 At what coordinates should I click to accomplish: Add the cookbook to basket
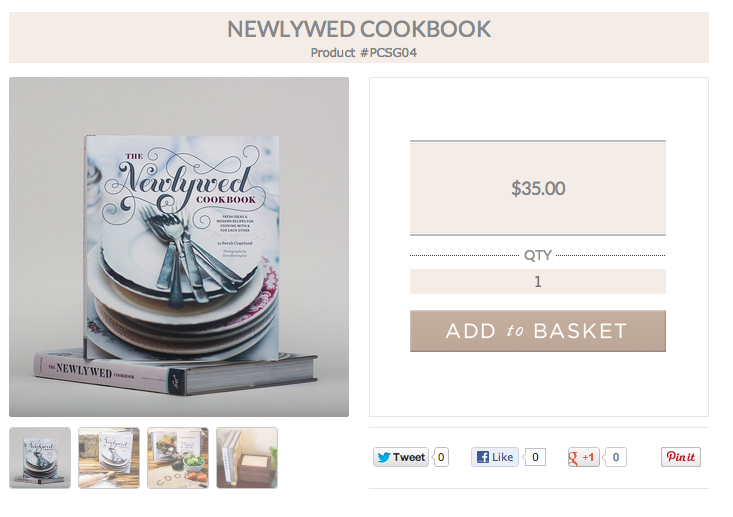click(538, 331)
